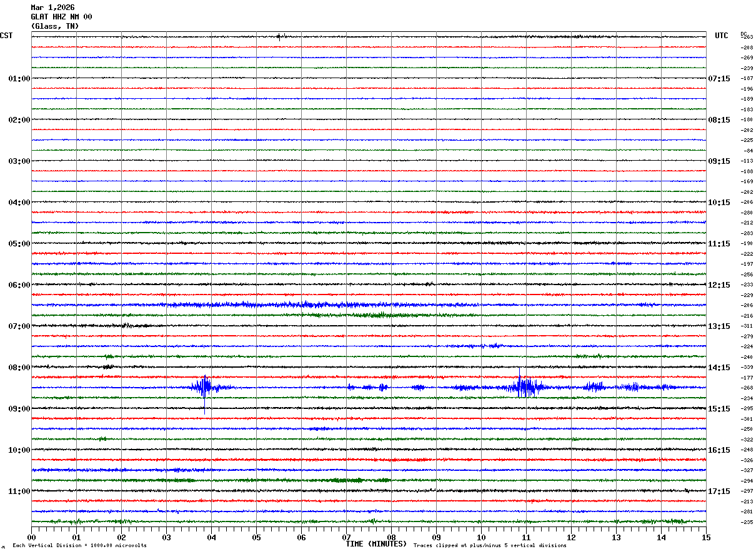
Task: Click the 16:15 UTC time label
Action: point(719,450)
